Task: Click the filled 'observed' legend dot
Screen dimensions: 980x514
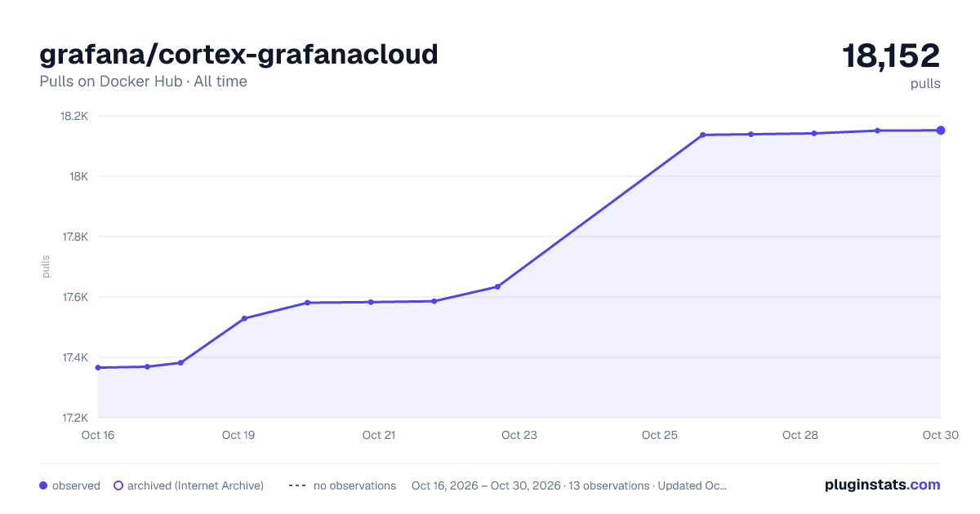Action: [43, 485]
